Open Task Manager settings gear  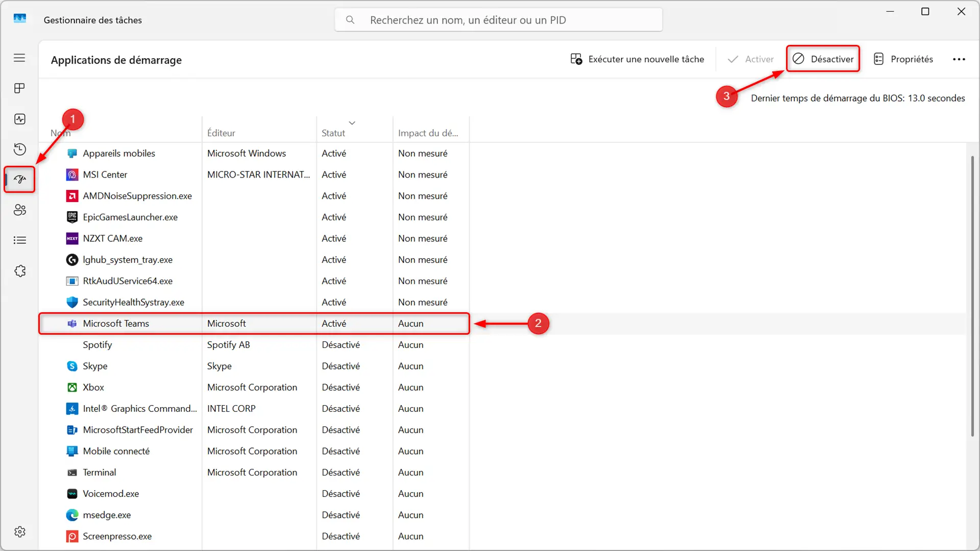(x=19, y=532)
